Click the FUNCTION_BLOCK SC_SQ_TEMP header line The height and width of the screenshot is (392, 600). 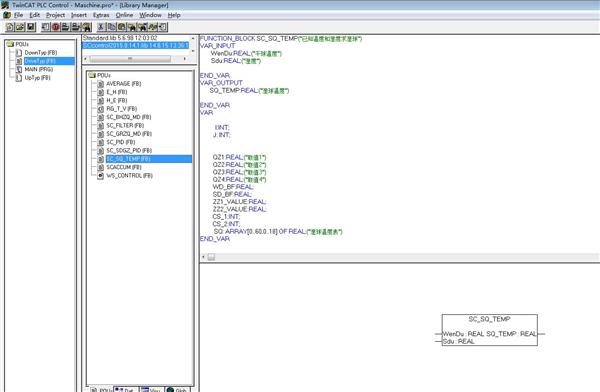coord(281,38)
